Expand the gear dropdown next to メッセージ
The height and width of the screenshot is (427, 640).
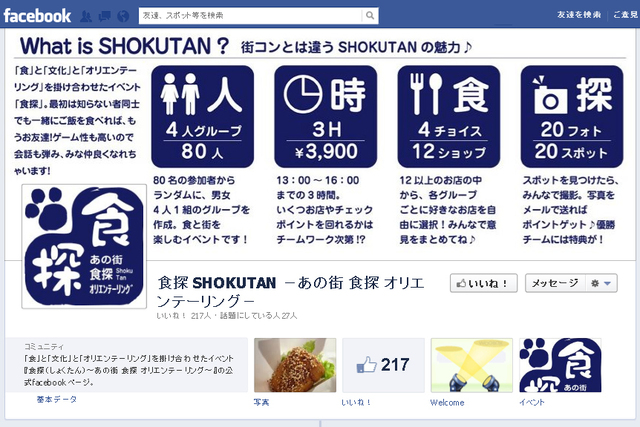(x=601, y=283)
